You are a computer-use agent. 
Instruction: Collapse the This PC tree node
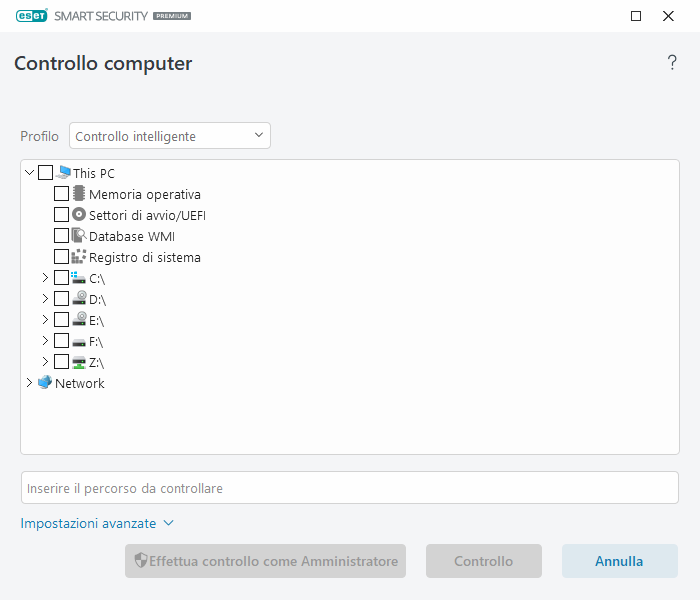click(x=29, y=173)
